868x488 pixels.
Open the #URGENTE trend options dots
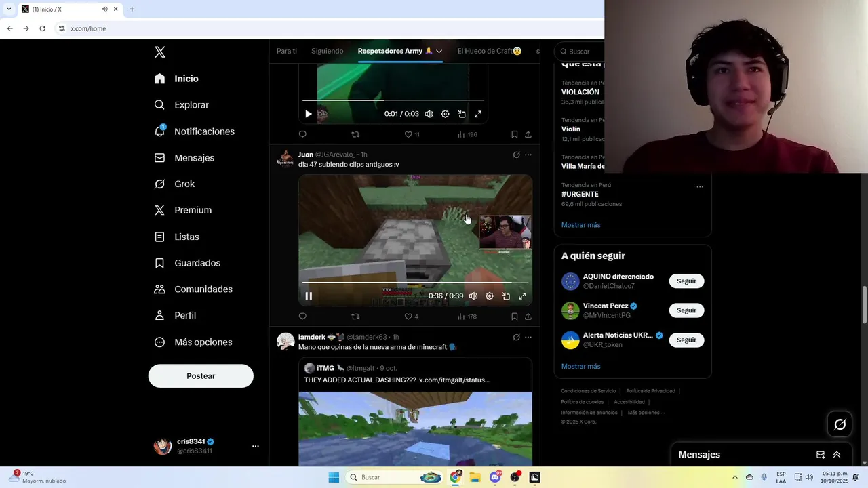pos(700,187)
